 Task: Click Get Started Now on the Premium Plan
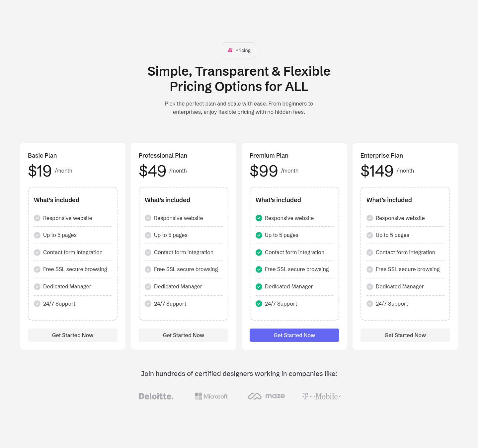click(x=294, y=335)
